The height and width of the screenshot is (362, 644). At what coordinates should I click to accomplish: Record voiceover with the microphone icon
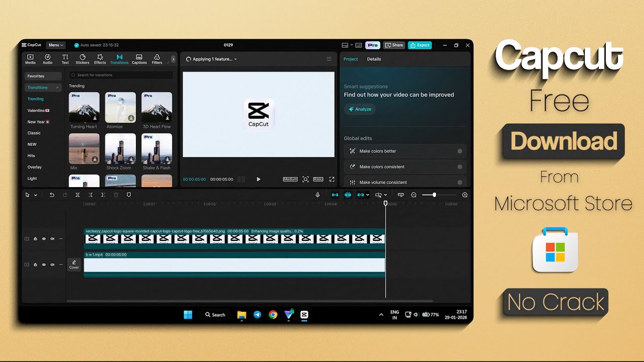[317, 195]
